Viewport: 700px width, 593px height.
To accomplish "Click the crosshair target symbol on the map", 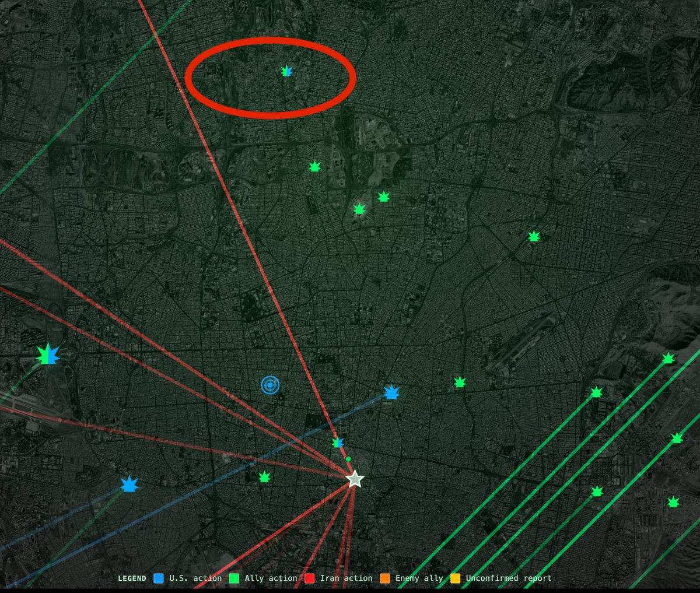I will point(270,384).
